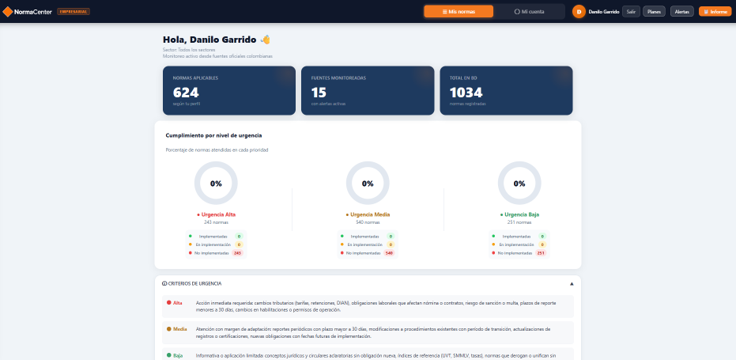
Task: Click the EMPRESARIAL plan badge
Action: 73,11
